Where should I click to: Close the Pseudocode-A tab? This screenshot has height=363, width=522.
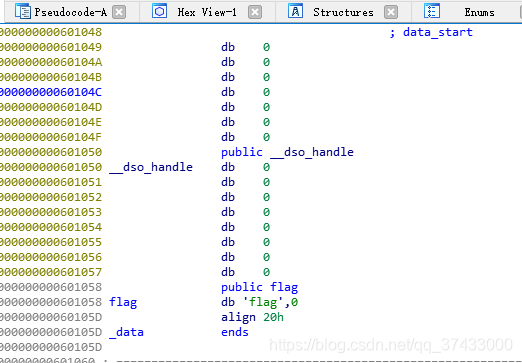[119, 12]
